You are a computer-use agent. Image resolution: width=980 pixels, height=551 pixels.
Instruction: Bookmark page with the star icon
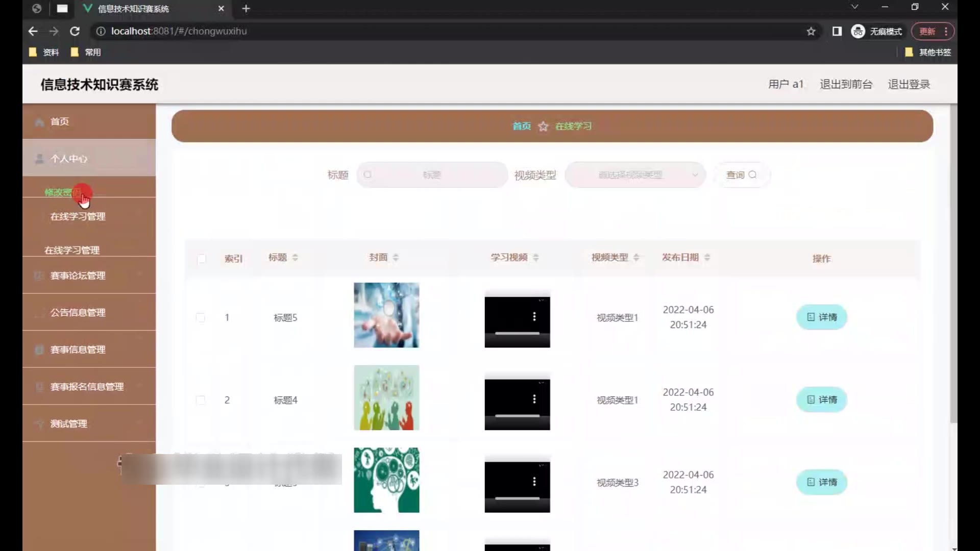click(x=811, y=32)
